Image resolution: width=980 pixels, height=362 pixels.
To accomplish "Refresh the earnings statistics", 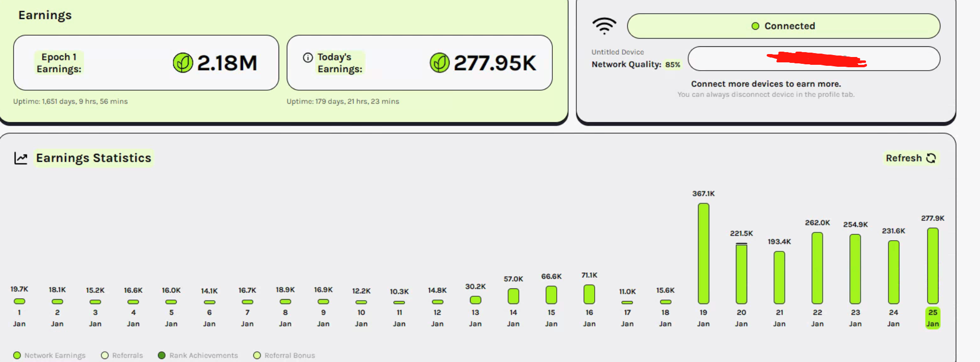I will click(910, 158).
